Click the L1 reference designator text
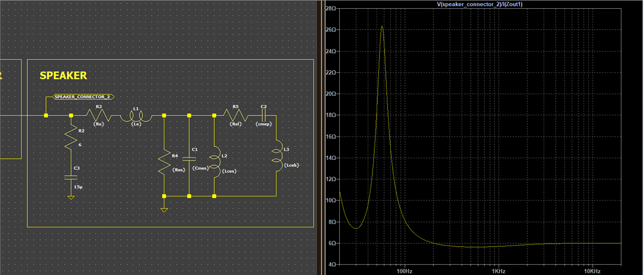 pos(136,109)
